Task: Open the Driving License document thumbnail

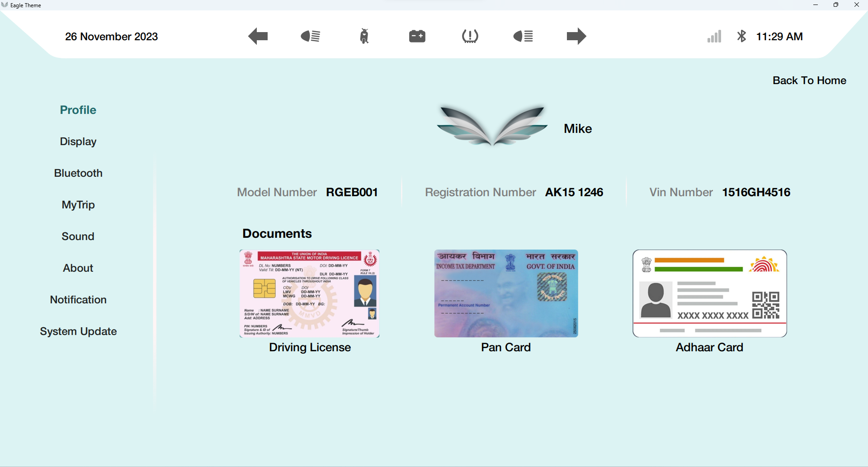Action: (309, 293)
